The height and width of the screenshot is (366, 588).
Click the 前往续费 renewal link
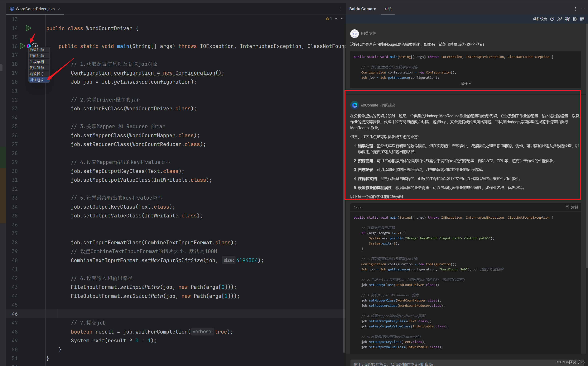(540, 19)
